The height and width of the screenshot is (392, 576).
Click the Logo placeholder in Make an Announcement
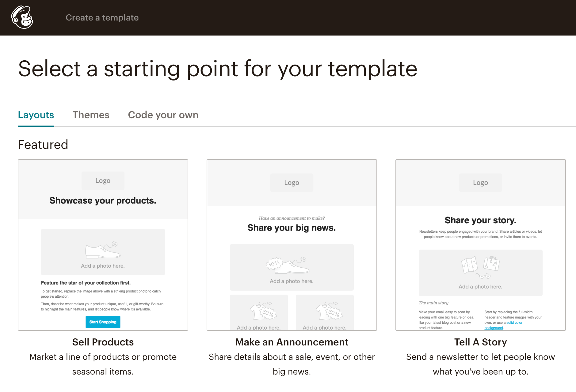point(292,183)
